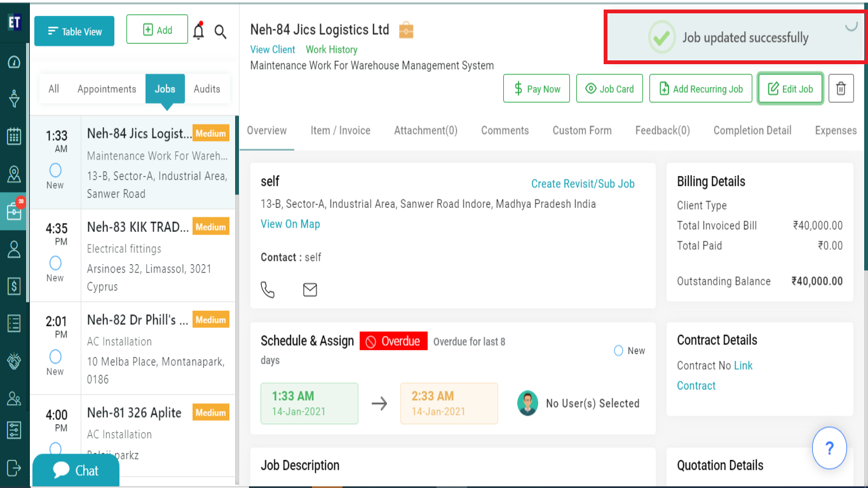Follow the View Client link
Image resolution: width=868 pixels, height=488 pixels.
(273, 50)
